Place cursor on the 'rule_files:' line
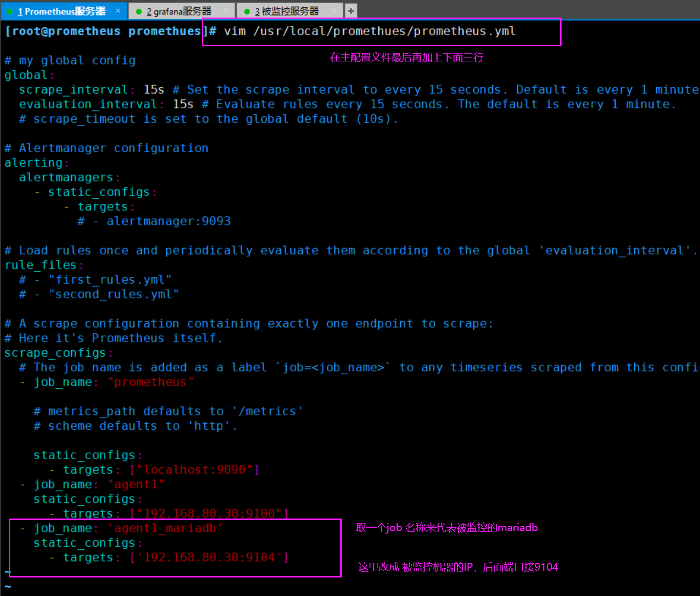The width and height of the screenshot is (700, 596). [44, 265]
